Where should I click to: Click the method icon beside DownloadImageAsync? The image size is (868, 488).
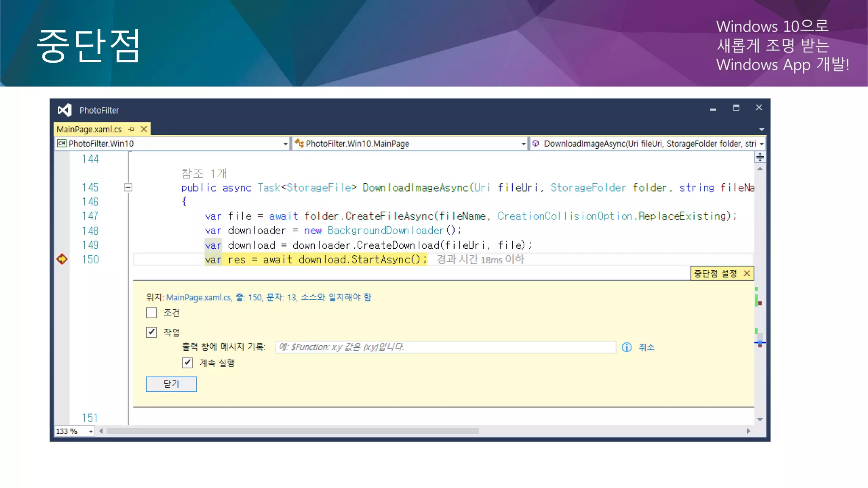(x=536, y=144)
